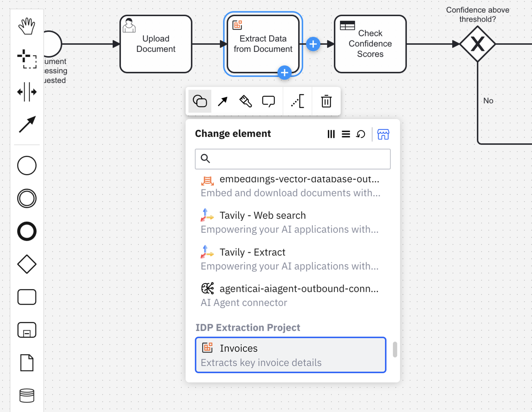532x412 pixels.
Task: Toggle parallel multi-instance marker icon
Action: [331, 134]
